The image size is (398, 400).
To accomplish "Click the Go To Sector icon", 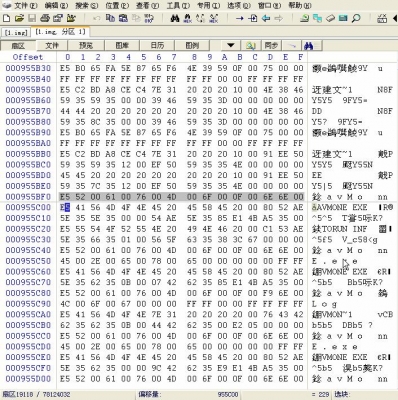I will click(253, 18).
